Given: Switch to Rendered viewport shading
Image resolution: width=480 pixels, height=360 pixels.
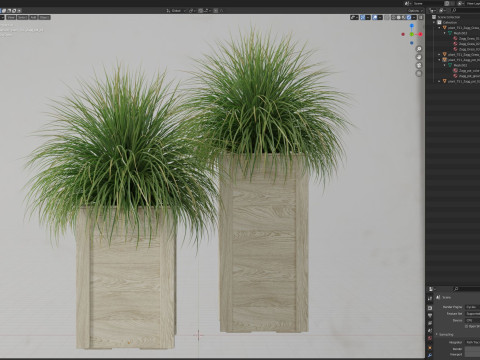Looking at the screenshot, I should (409, 17).
